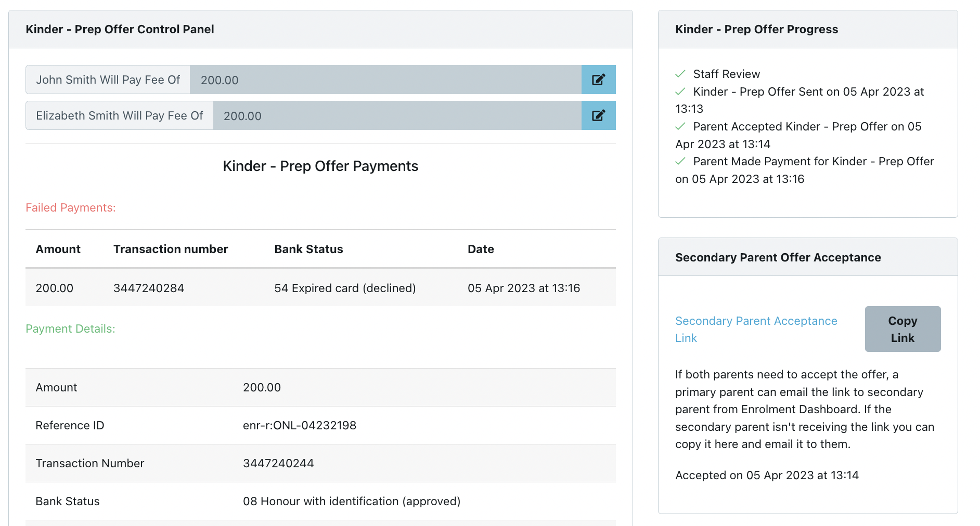This screenshot has width=980, height=526.
Task: Click Elizabeth Smith's fee amount field
Action: tap(396, 115)
